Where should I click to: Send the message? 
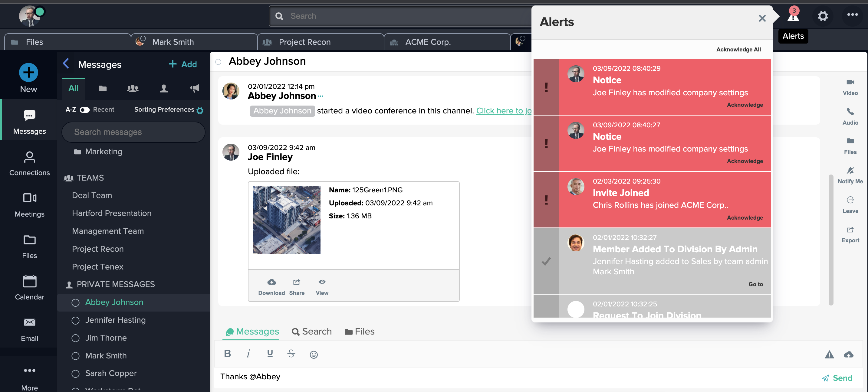(x=837, y=377)
